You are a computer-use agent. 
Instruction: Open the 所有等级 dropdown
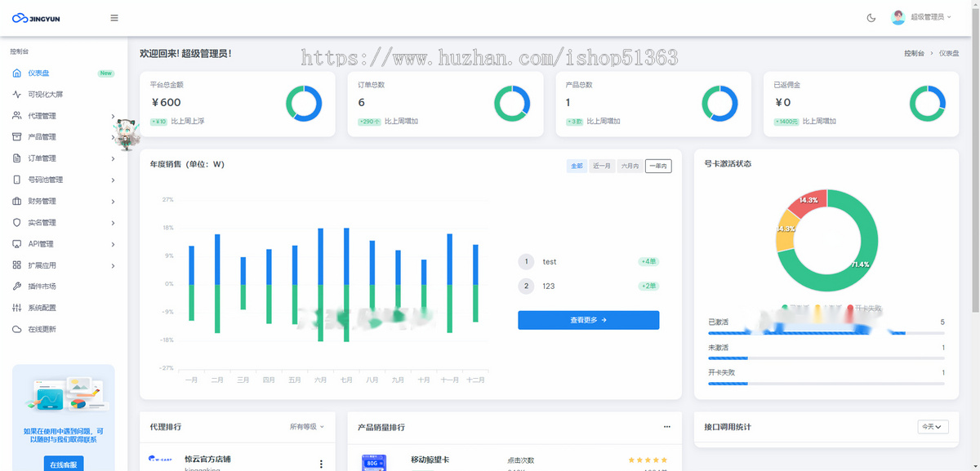click(x=307, y=426)
